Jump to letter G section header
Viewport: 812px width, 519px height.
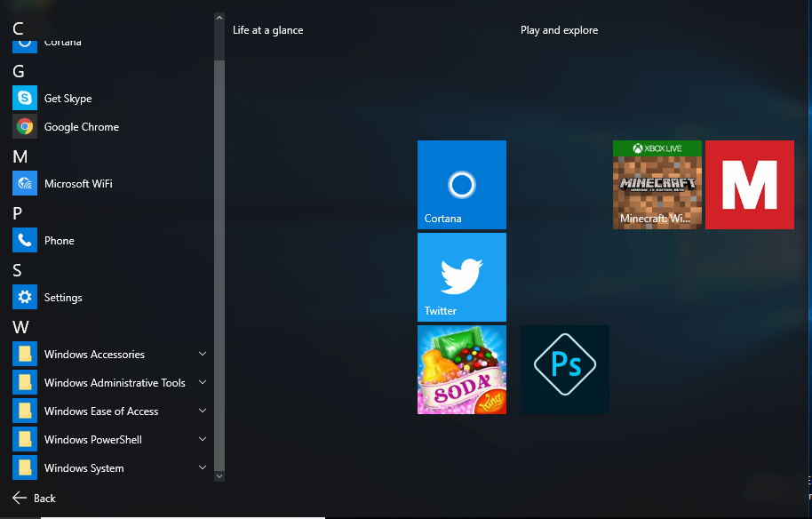(x=19, y=71)
